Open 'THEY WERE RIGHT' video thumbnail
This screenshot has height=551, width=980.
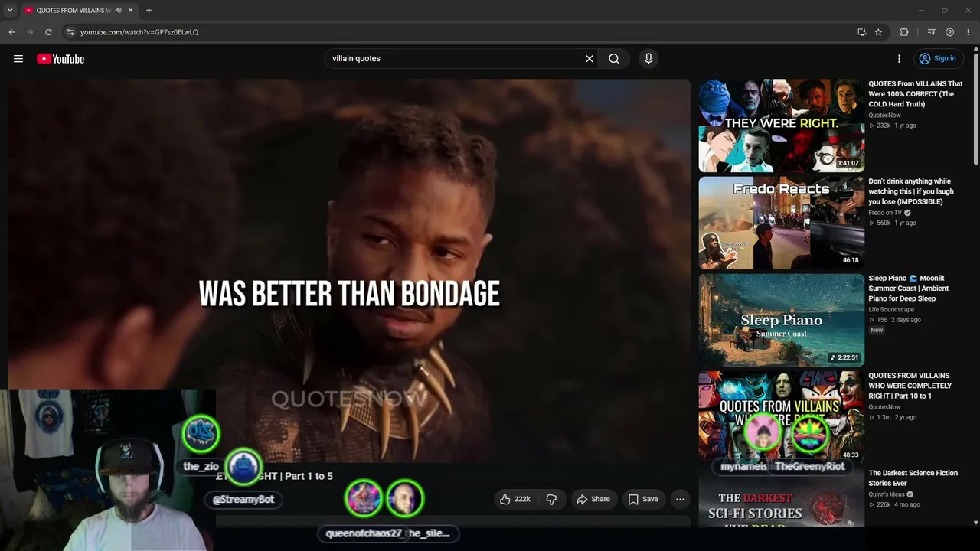781,126
